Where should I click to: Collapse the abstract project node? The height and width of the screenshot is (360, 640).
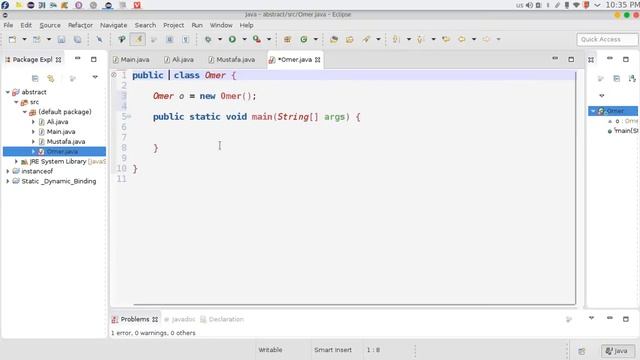(8, 92)
